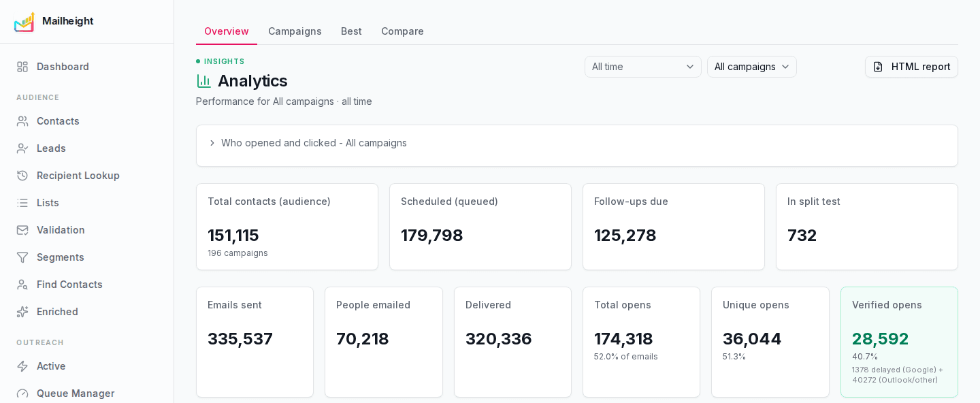980x403 pixels.
Task: Expand the Who opened and clicked section
Action: tap(577, 143)
